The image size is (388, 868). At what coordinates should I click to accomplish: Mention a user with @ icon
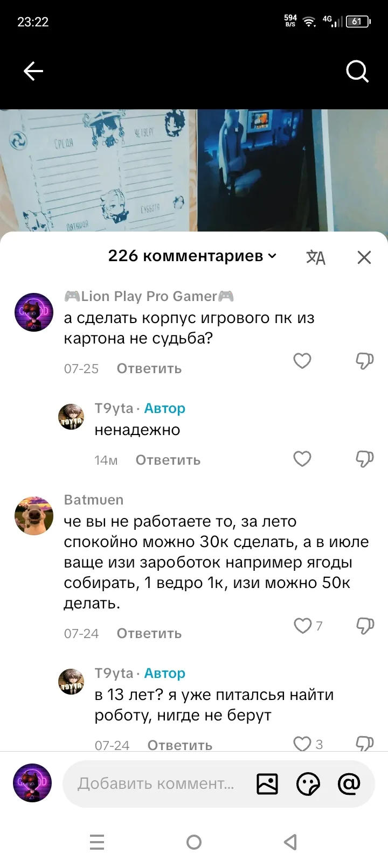(x=349, y=783)
